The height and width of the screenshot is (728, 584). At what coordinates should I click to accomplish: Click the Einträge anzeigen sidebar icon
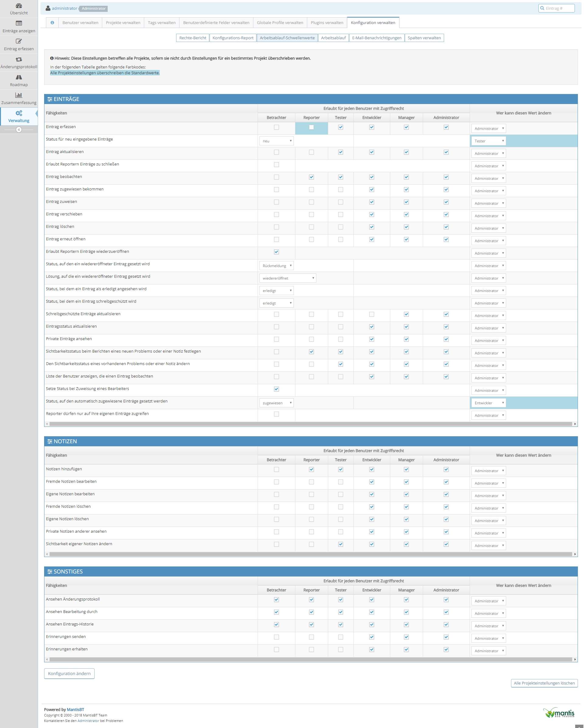tap(19, 23)
